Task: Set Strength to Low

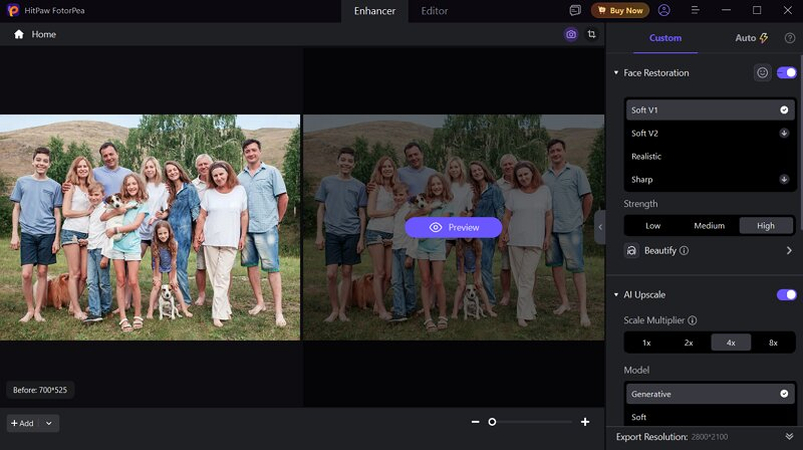Action: point(652,226)
